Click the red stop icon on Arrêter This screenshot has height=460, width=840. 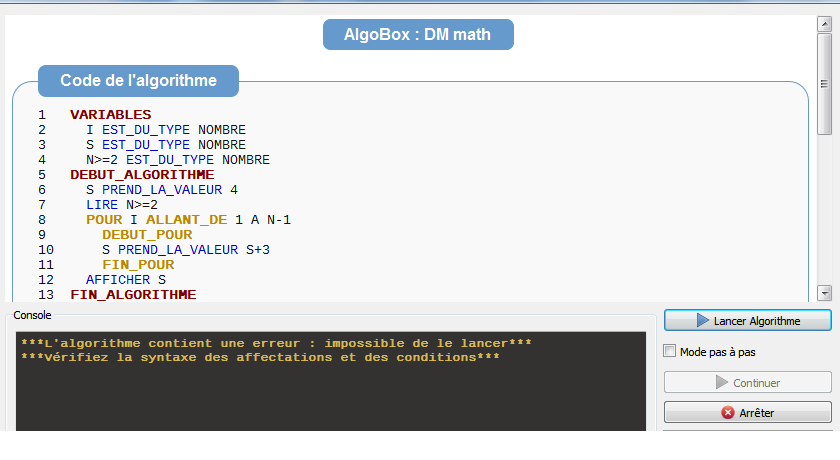point(728,413)
